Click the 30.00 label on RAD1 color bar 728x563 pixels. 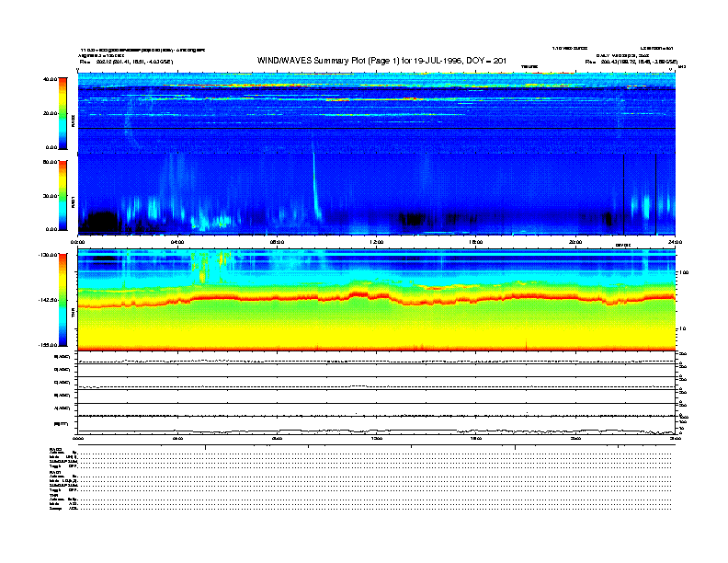pos(50,196)
